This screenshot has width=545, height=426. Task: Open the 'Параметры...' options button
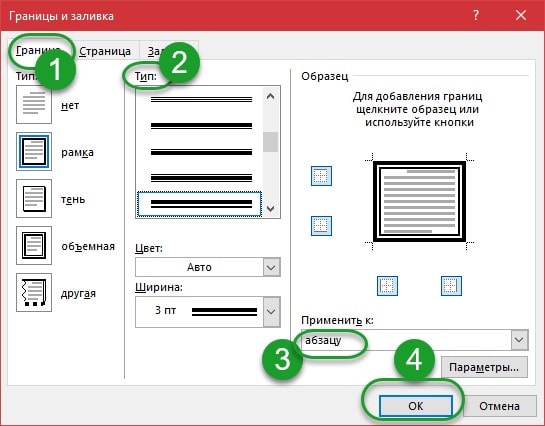click(x=484, y=367)
